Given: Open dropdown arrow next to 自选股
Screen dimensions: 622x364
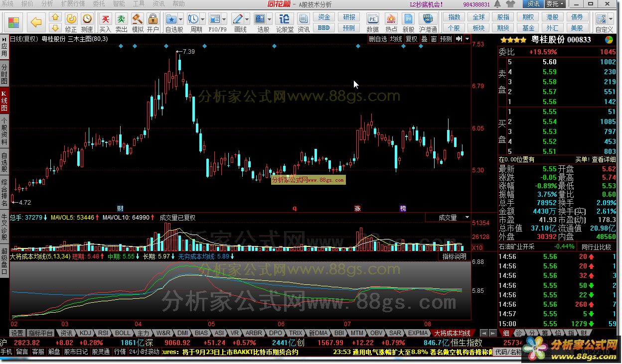Looking at the screenshot, I should [180, 20].
